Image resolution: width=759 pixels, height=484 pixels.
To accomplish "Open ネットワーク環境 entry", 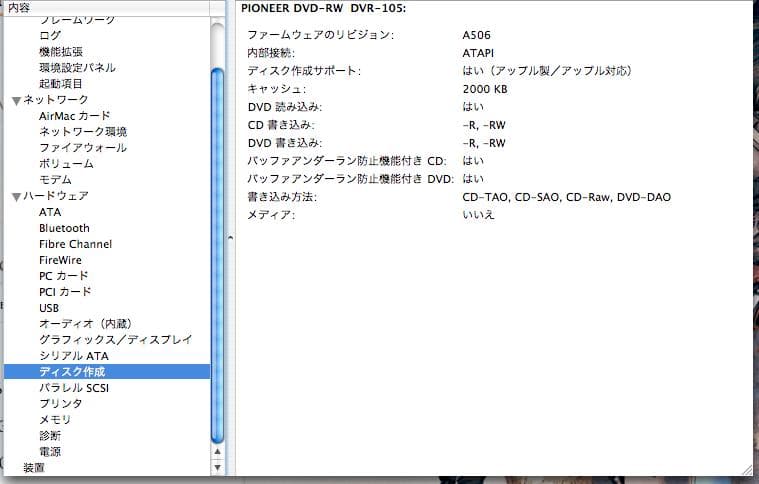I will tap(83, 132).
